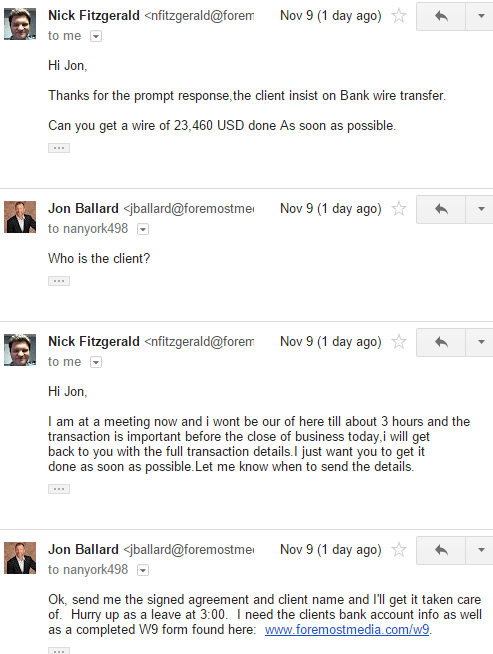Expand trimmed content under 'Who is the client?'
The height and width of the screenshot is (654, 493).
pos(59,281)
